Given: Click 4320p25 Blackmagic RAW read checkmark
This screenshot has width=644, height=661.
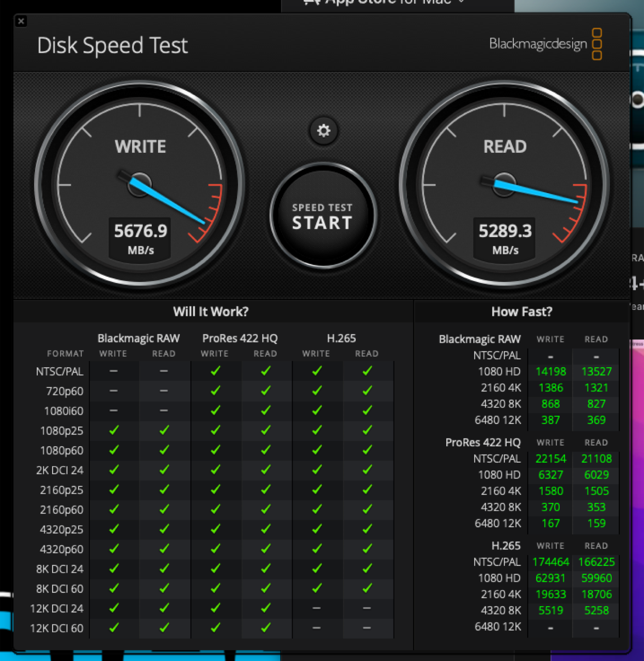Looking at the screenshot, I should (164, 529).
